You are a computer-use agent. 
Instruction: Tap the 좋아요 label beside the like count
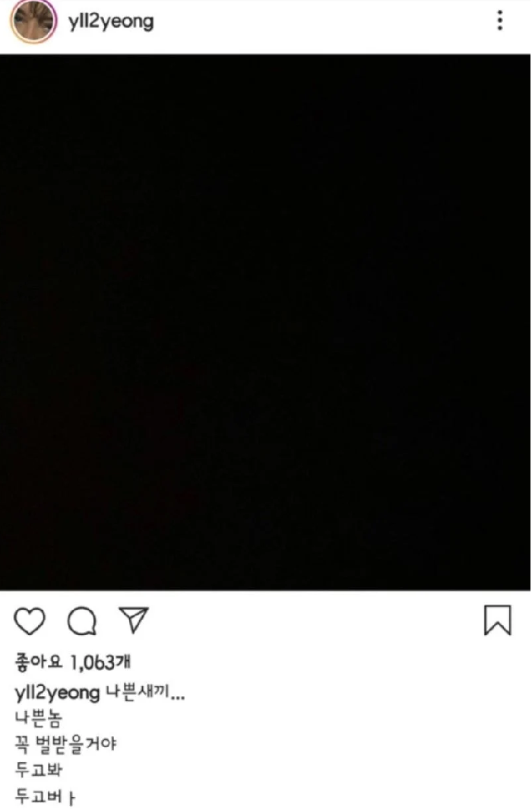[x=39, y=662]
